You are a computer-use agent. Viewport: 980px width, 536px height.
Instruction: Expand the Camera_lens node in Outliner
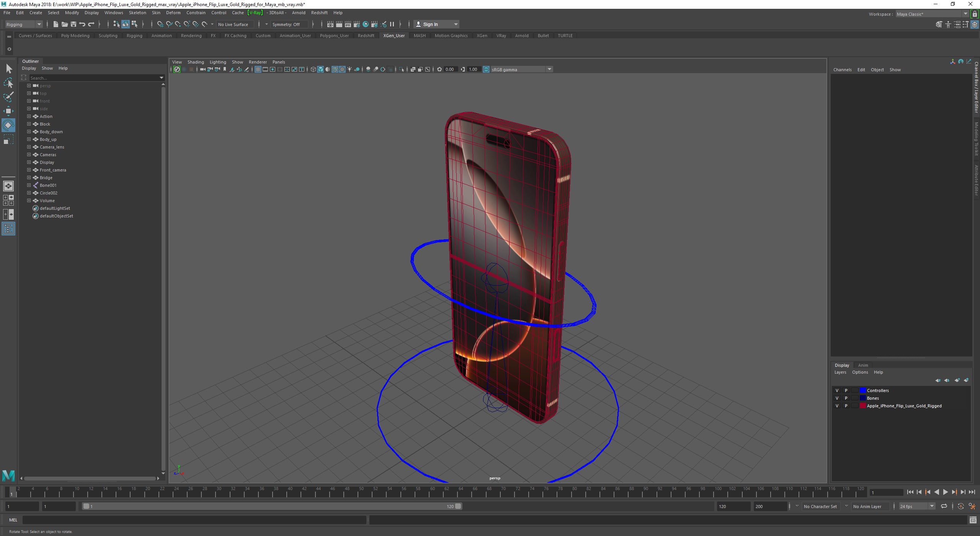29,147
